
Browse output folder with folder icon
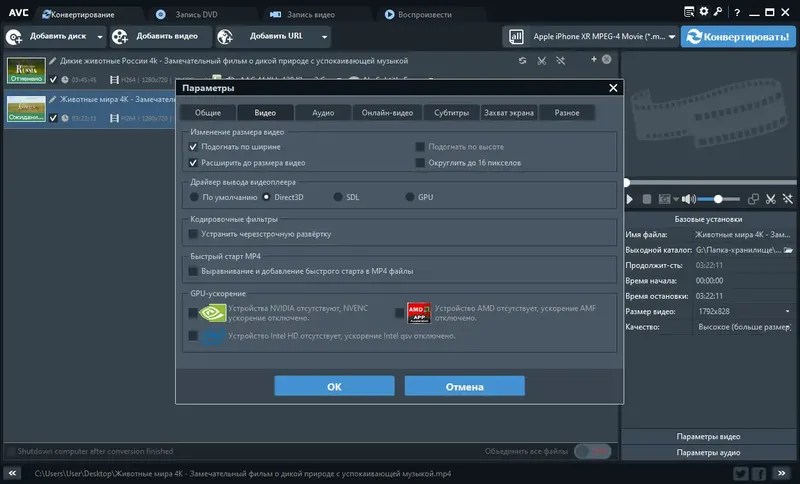coord(788,250)
